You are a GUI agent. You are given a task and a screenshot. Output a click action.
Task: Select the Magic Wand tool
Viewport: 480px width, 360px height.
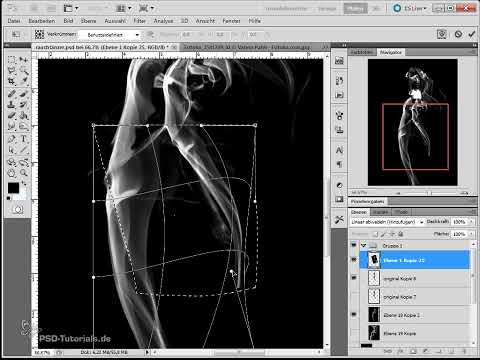pyautogui.click(x=23, y=70)
